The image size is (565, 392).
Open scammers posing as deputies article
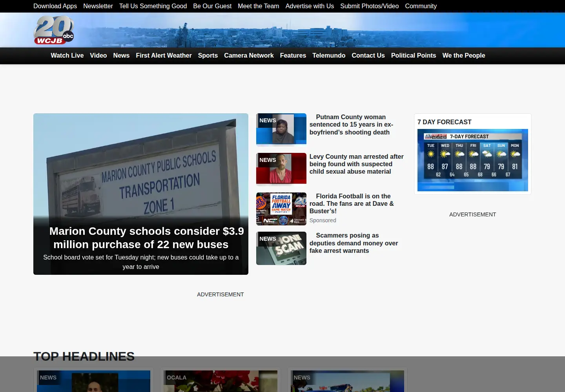[354, 243]
